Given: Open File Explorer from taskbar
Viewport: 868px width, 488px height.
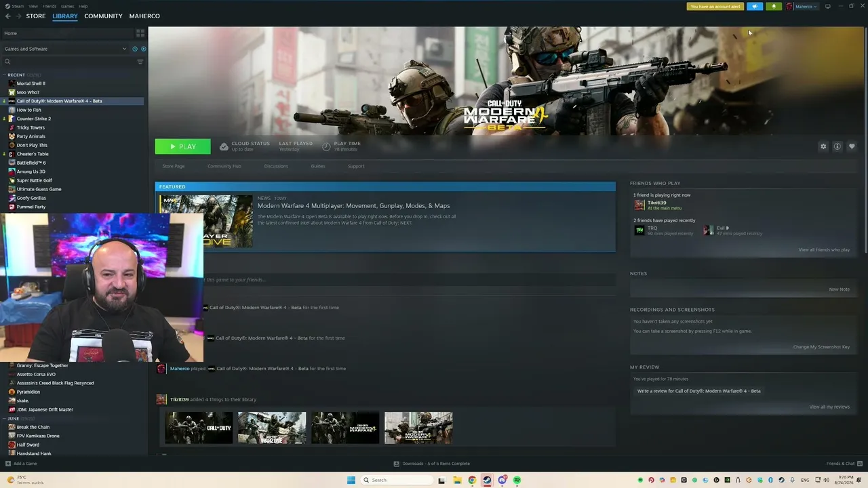Looking at the screenshot, I should click(x=457, y=480).
